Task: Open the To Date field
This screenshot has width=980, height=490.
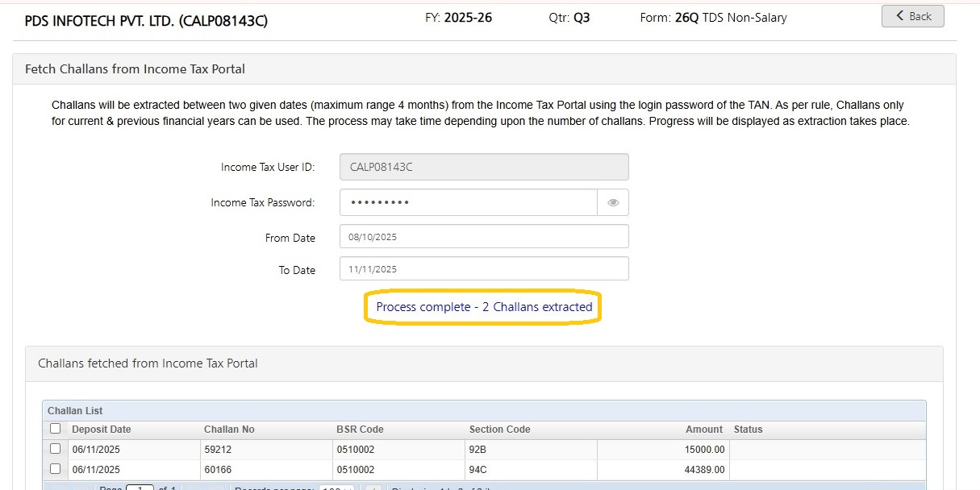Action: pos(484,269)
